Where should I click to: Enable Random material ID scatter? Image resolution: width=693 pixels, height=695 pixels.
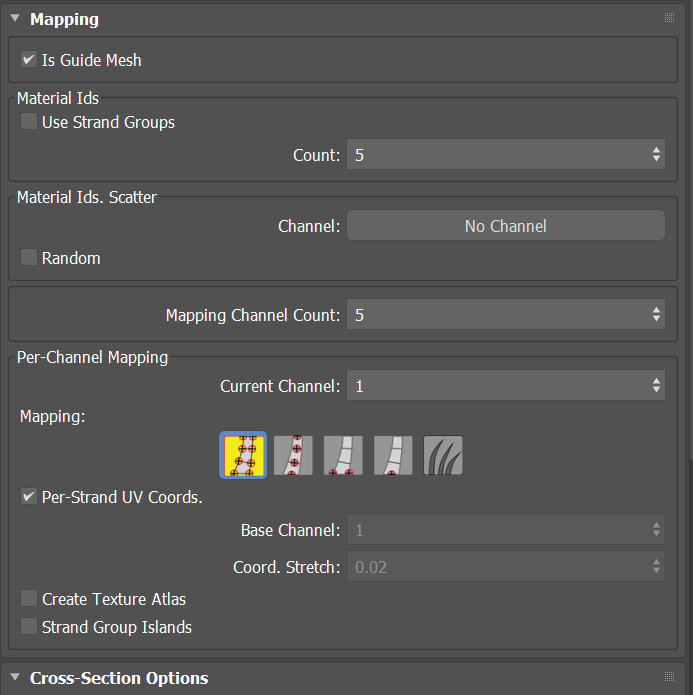coord(29,258)
